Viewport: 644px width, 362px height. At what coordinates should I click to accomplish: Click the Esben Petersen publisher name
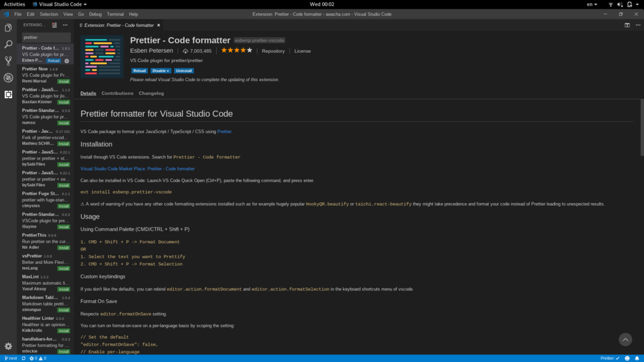[x=152, y=50]
